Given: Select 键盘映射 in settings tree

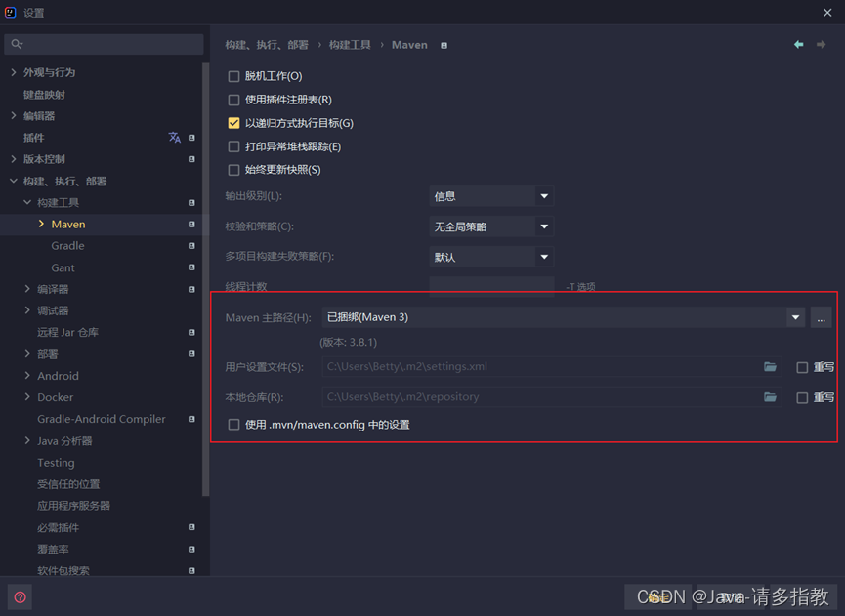Looking at the screenshot, I should pos(44,95).
